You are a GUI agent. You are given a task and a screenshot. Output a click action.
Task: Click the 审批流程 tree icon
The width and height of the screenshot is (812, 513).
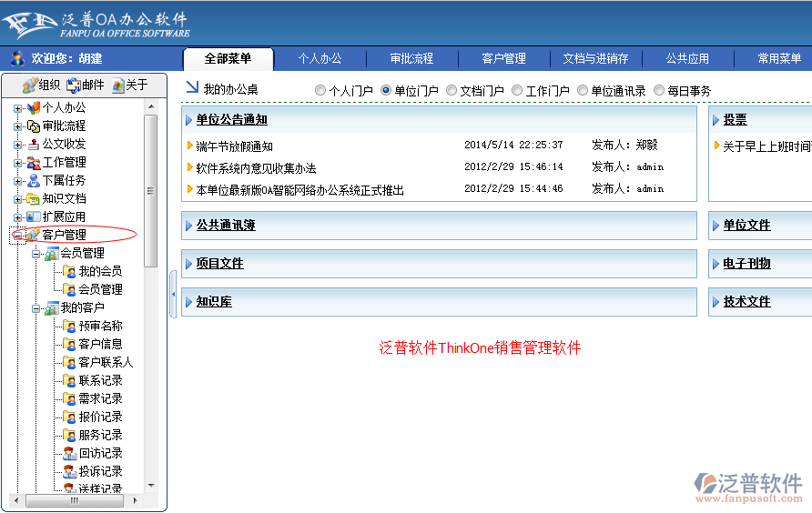(x=33, y=126)
